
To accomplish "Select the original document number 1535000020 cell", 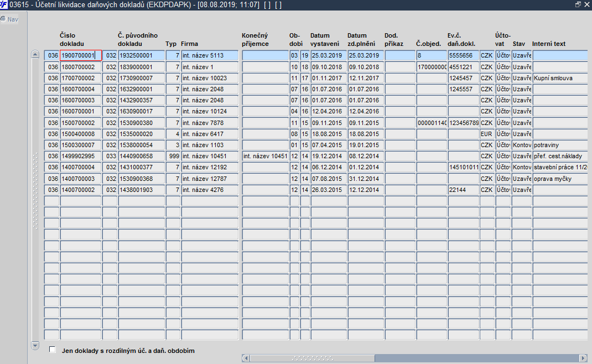I will pyautogui.click(x=141, y=134).
